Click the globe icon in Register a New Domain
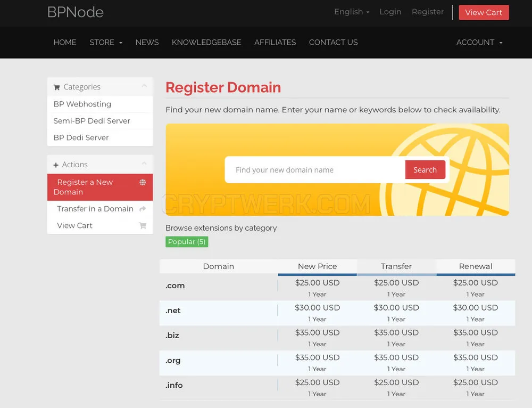532x408 pixels. (143, 182)
